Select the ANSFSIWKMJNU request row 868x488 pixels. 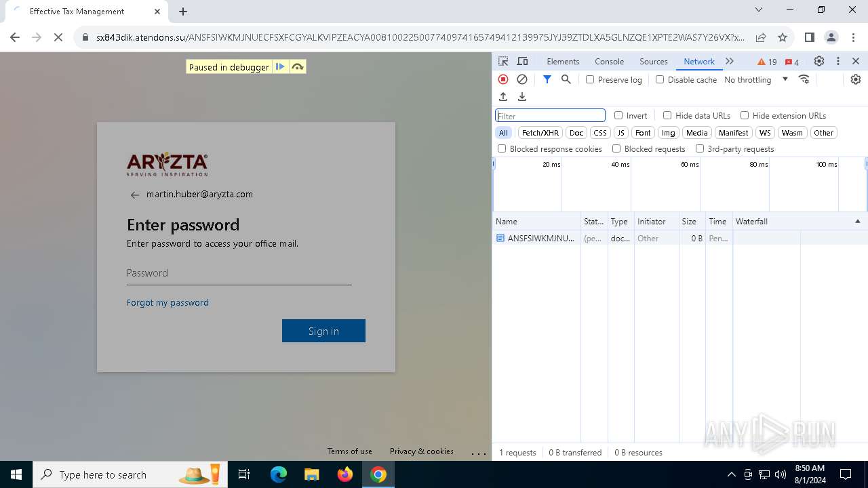pyautogui.click(x=679, y=238)
